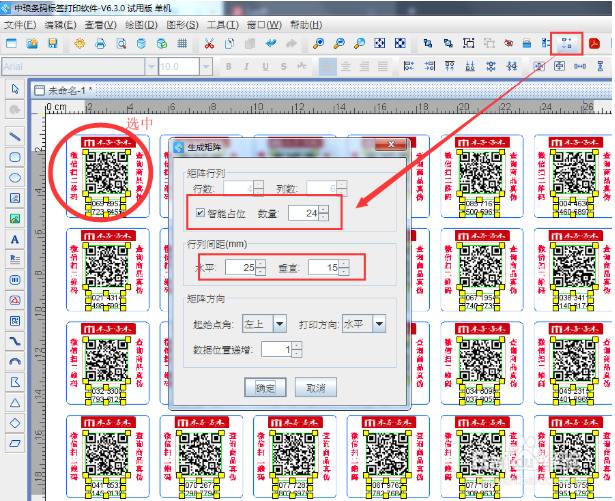Toggle the hidden-eye visibility icon
The width and height of the screenshot is (615, 501).
(509, 43)
